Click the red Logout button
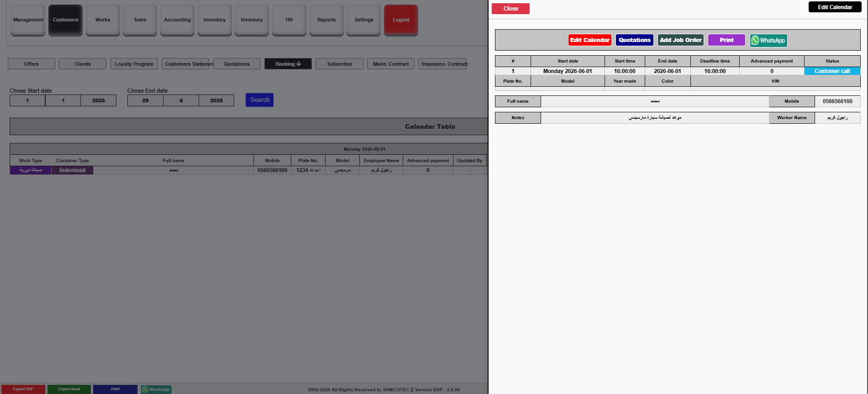Viewport: 868px width, 394px height. pyautogui.click(x=401, y=20)
